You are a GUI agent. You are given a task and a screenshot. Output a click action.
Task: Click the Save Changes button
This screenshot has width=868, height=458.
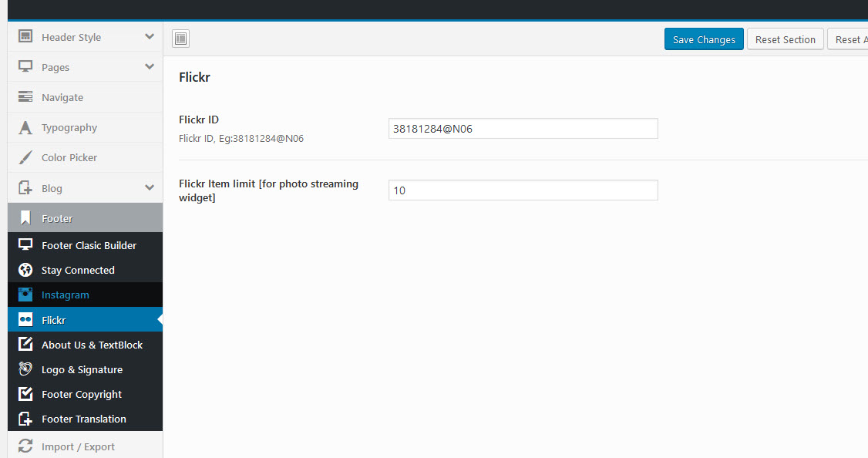tap(704, 39)
